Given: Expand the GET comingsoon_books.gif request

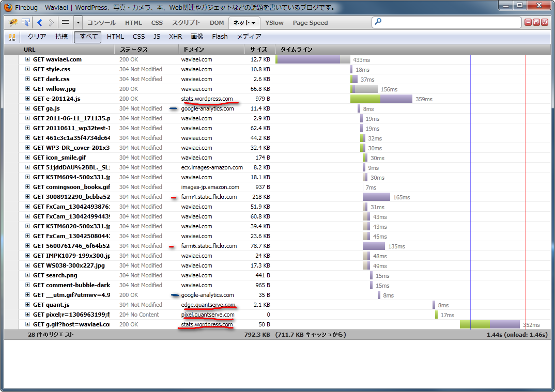Looking at the screenshot, I should [27, 187].
